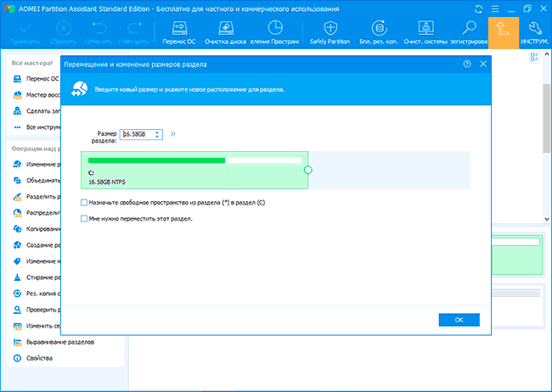Check 'Мне нужно переместить этот раздел'
The image size is (552, 392).
(84, 219)
